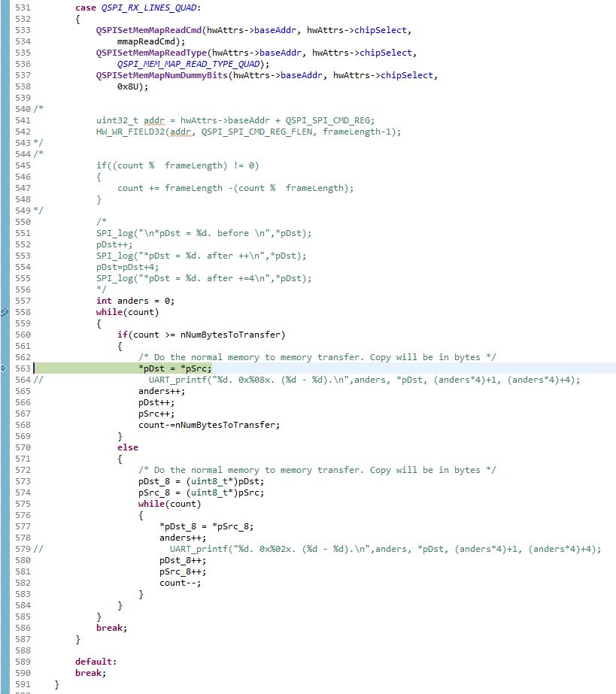Click commented UART_printf with '0x%02x' format

(x=386, y=550)
